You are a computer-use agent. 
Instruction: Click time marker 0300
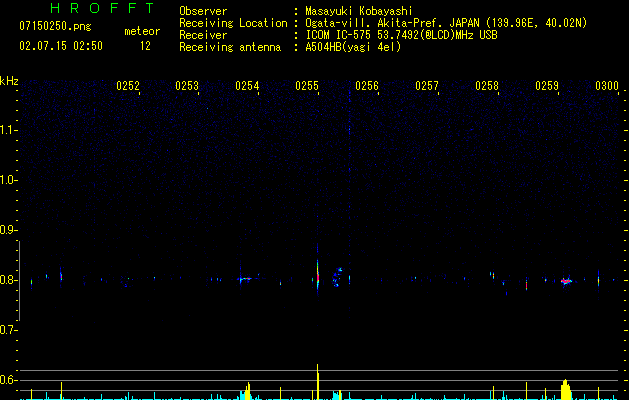[x=607, y=86]
